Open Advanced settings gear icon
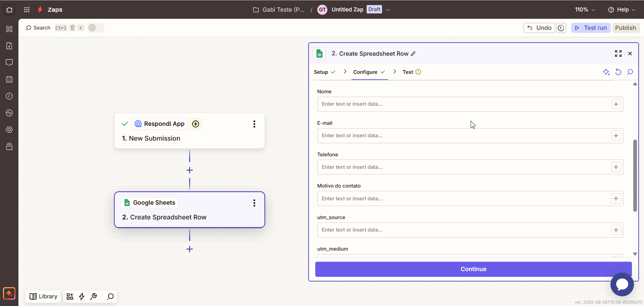Viewport: 644px width, 306px height. pyautogui.click(x=9, y=130)
